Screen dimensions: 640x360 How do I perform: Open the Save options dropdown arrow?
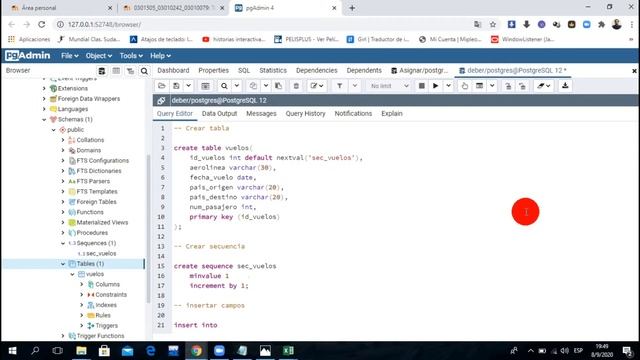click(x=188, y=86)
